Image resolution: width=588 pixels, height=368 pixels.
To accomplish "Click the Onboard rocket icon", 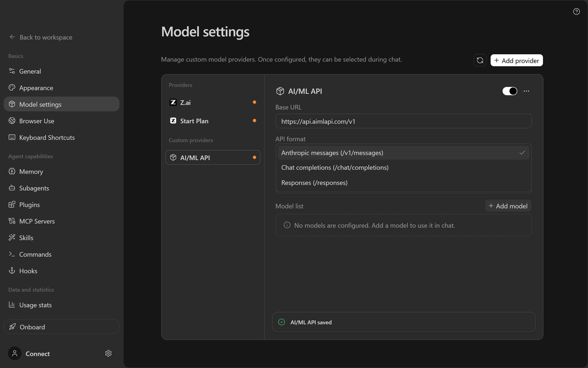I will click(x=12, y=327).
